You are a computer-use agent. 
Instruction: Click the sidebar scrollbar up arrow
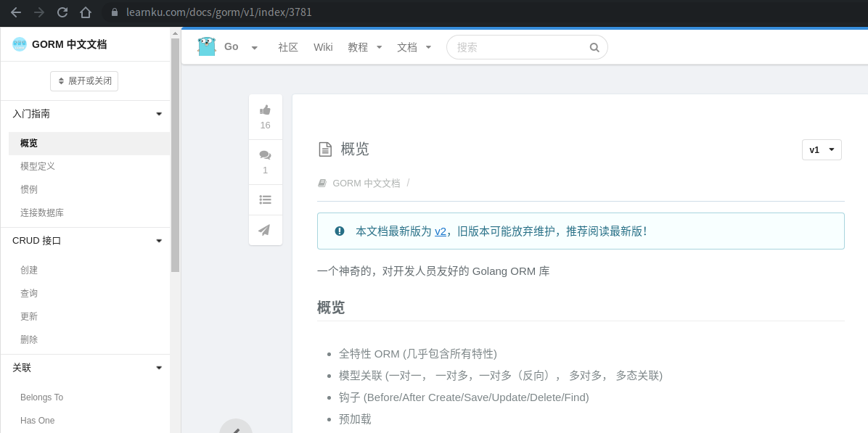175,34
